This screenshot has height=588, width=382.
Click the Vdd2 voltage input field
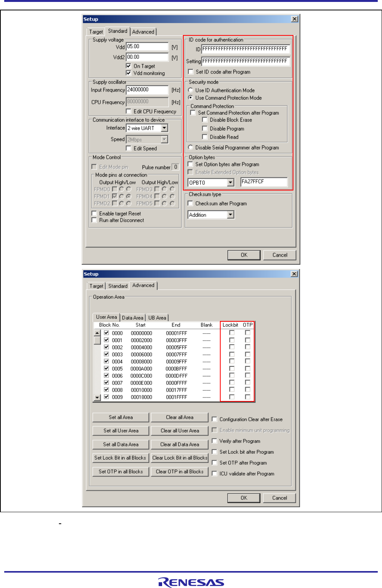coord(147,57)
